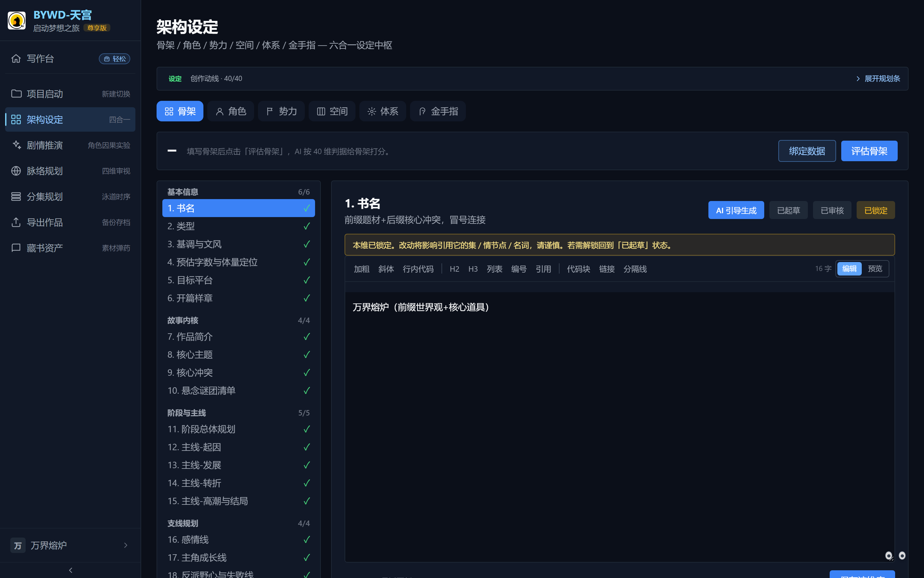The width and height of the screenshot is (924, 578).
Task: Click the checkmark on 2. 类型 row
Action: pyautogui.click(x=307, y=226)
